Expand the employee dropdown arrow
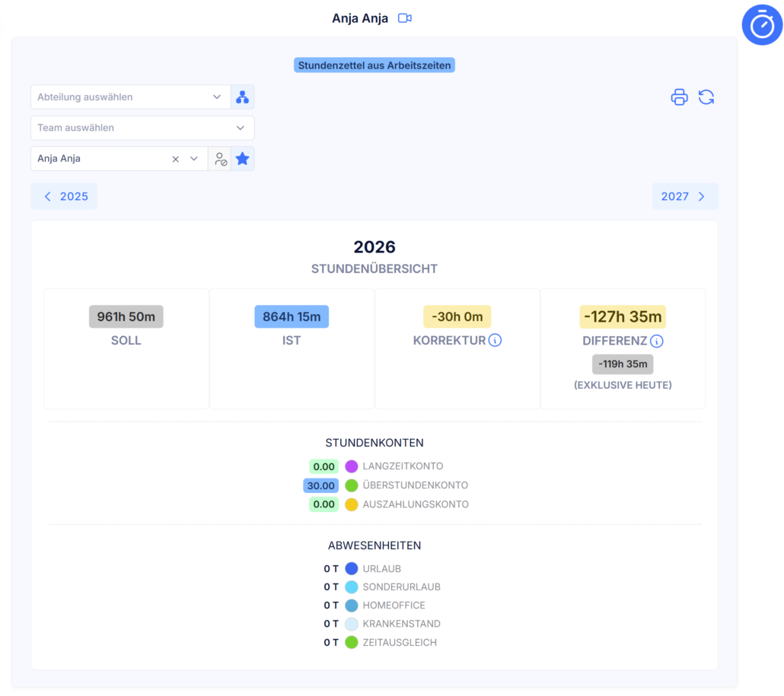This screenshot has width=784, height=696. click(x=194, y=159)
